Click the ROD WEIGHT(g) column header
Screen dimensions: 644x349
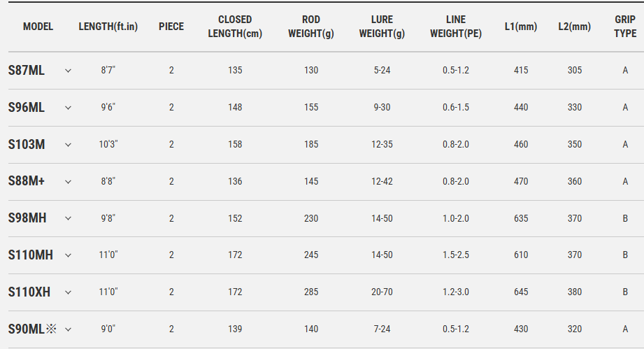pos(311,27)
